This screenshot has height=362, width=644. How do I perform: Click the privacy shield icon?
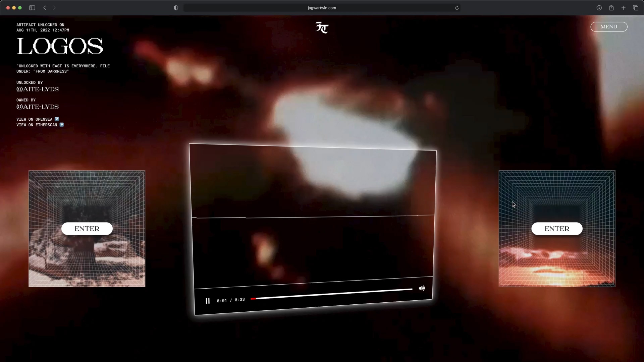[x=176, y=8]
